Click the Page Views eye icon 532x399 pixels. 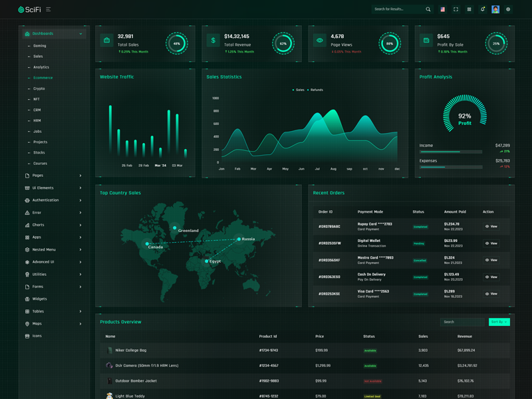tap(320, 41)
